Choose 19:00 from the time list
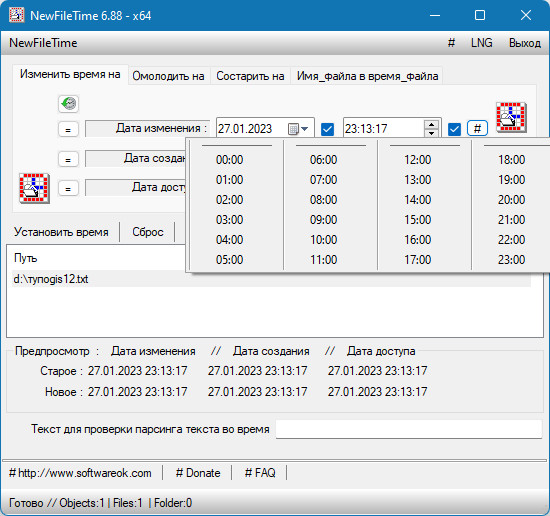The image size is (550, 516). pos(511,180)
